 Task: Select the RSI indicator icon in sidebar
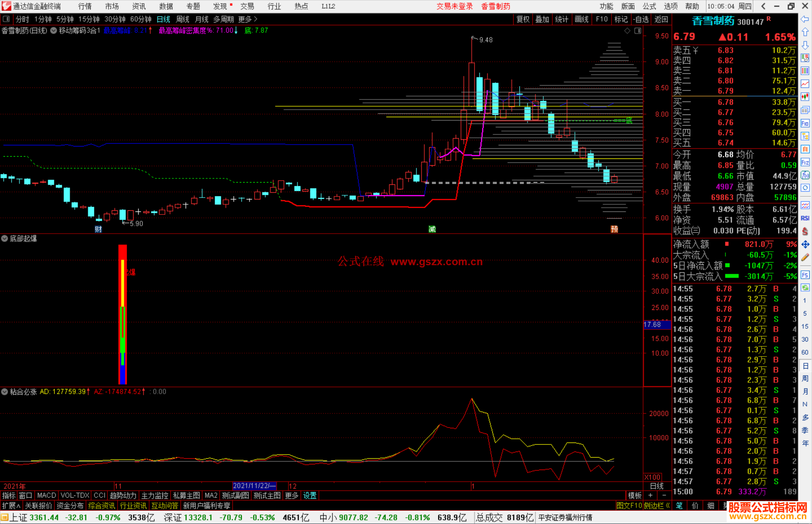pos(805,218)
